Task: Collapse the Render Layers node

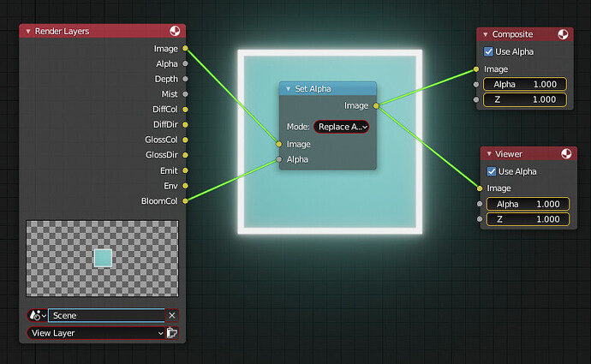Action: coord(28,32)
